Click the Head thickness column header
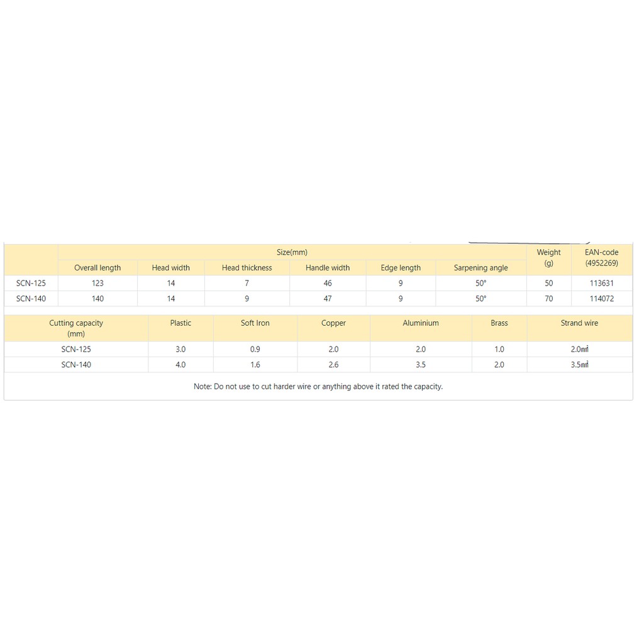Screen dimensions: 644x644 click(x=247, y=268)
